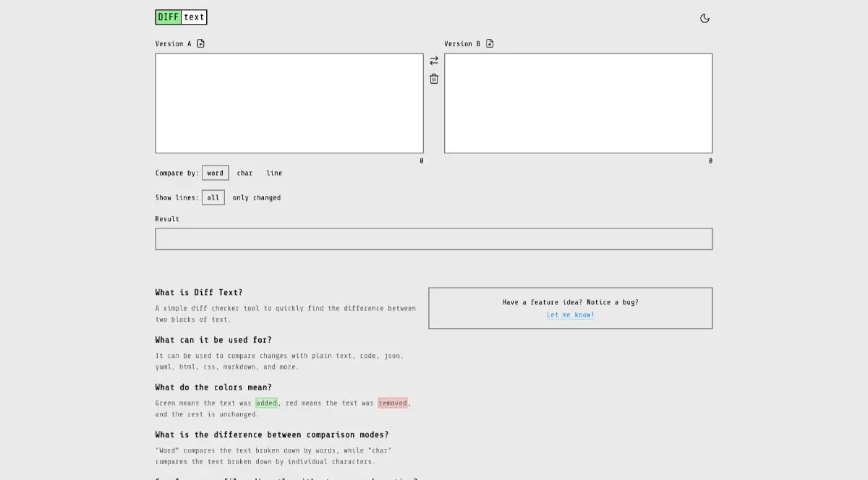Focus the Version A text area
Image resolution: width=868 pixels, height=480 pixels.
pos(289,103)
